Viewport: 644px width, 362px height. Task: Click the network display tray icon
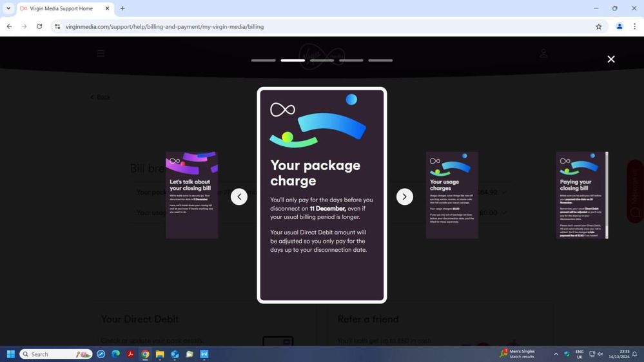[x=592, y=354]
